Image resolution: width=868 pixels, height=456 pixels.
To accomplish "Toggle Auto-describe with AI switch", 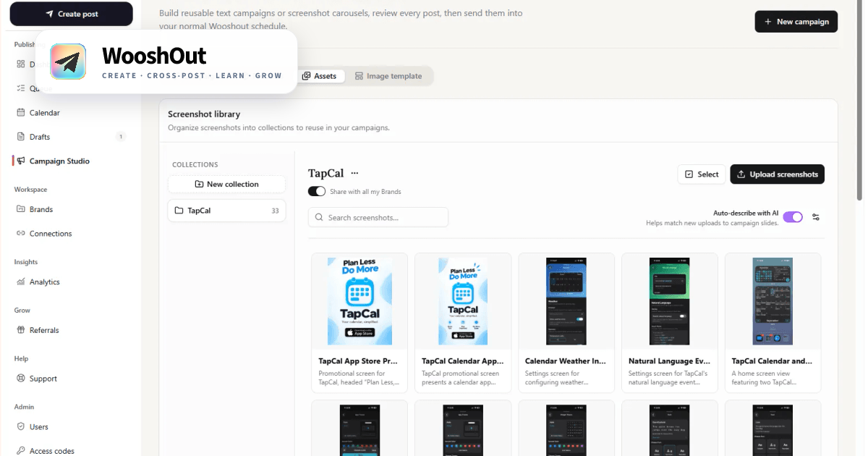I will pos(793,217).
